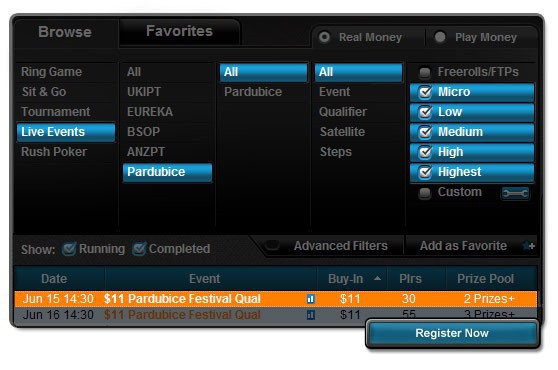
Task: Uncheck the Medium stakes filter
Action: click(x=425, y=132)
